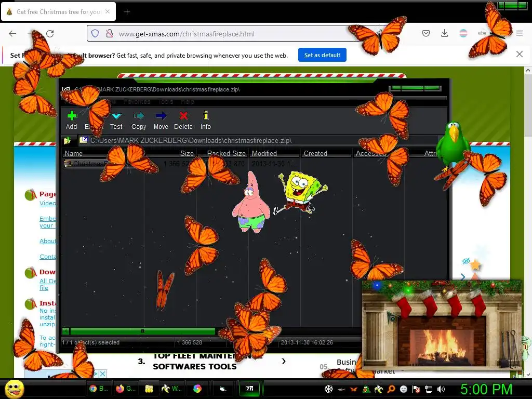Open the Tools menu in 7-Zip

coord(166,101)
